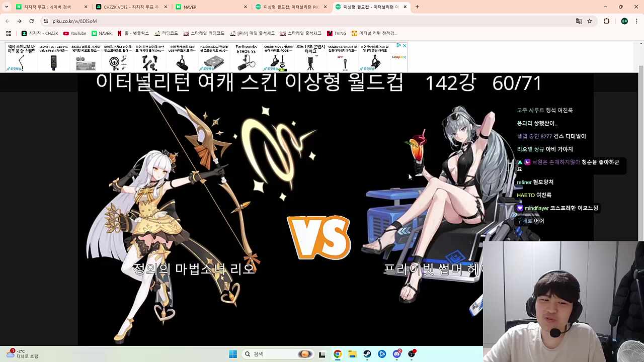Expand the tab search dropdown
644x362 pixels.
point(7,7)
